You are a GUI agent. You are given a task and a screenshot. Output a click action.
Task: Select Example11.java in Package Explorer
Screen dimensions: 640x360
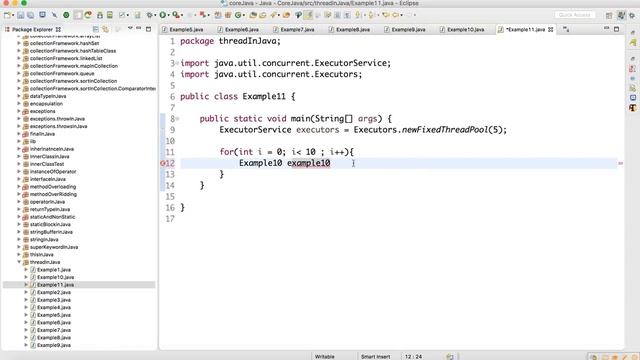56,285
